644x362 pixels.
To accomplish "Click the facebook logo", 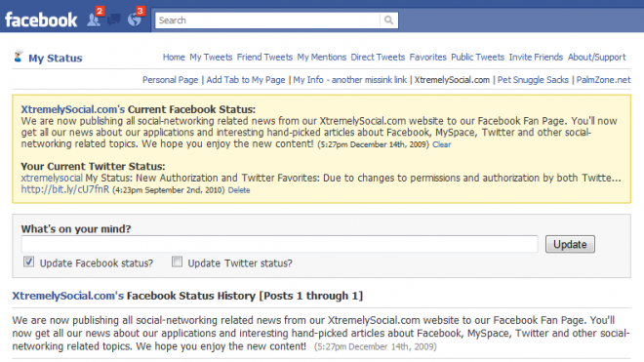I will tap(41, 20).
